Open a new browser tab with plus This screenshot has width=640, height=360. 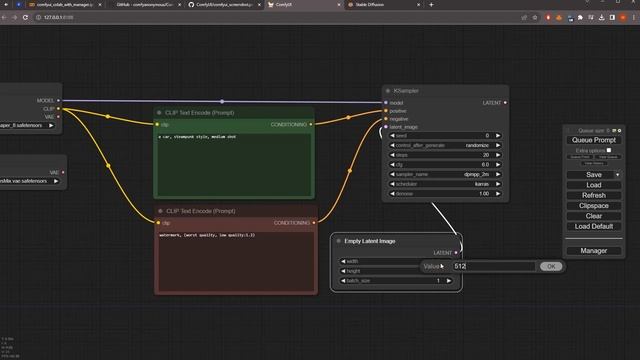pos(431,4)
